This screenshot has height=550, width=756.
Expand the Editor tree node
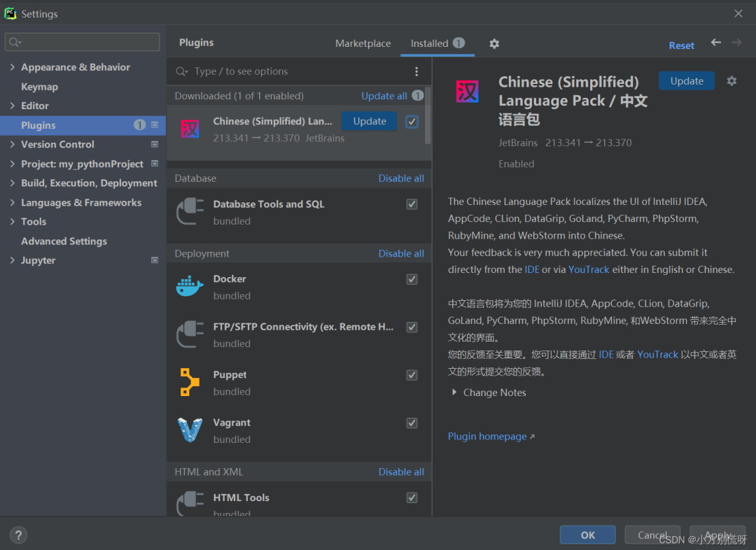[12, 106]
